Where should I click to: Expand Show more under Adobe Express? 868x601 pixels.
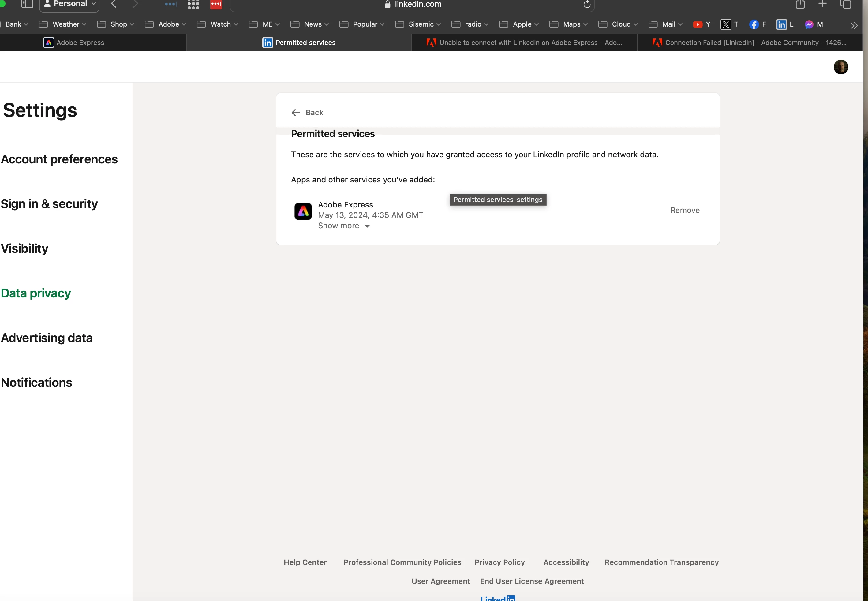(344, 226)
